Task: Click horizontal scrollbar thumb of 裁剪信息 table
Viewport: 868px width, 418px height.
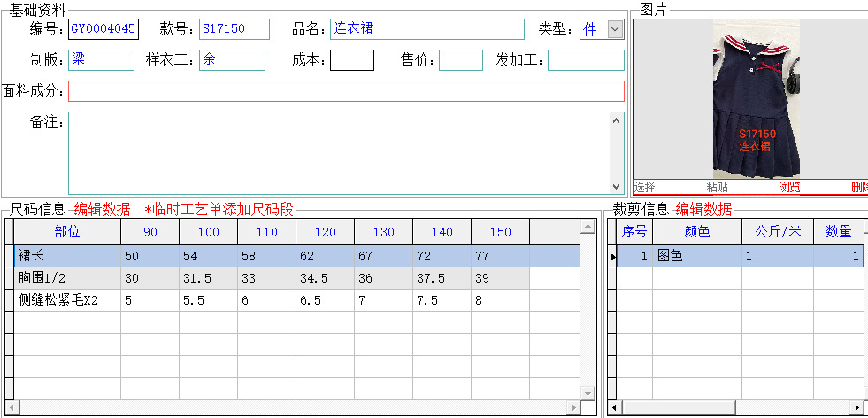Action: pos(680,407)
